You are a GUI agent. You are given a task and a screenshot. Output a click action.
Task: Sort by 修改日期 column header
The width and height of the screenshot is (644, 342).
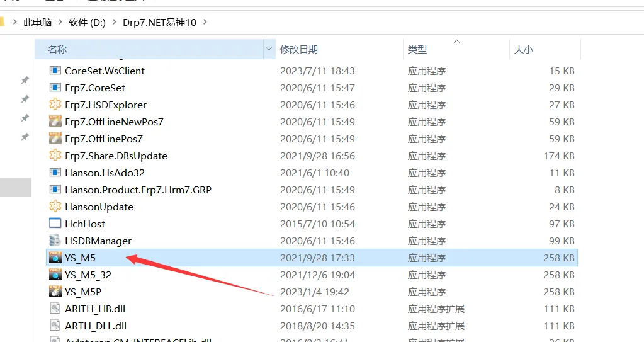point(299,49)
